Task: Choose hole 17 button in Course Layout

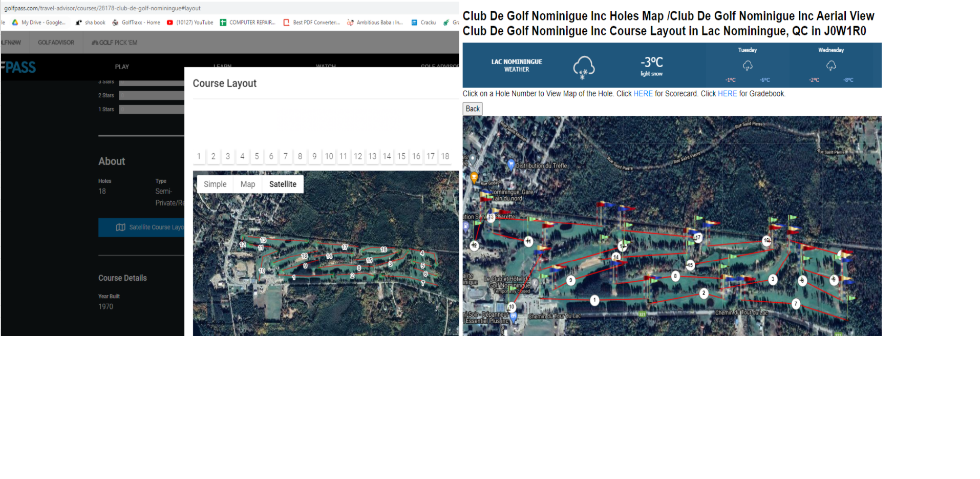Action: 431,156
